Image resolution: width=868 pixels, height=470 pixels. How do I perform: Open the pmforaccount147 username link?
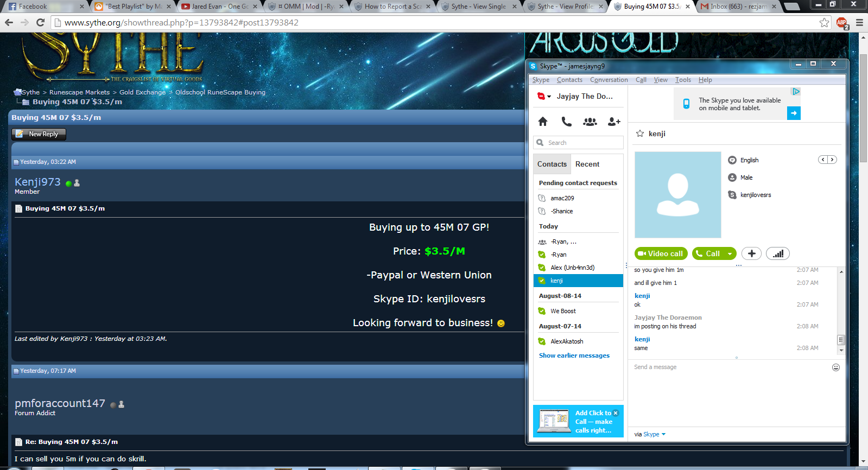[60, 403]
